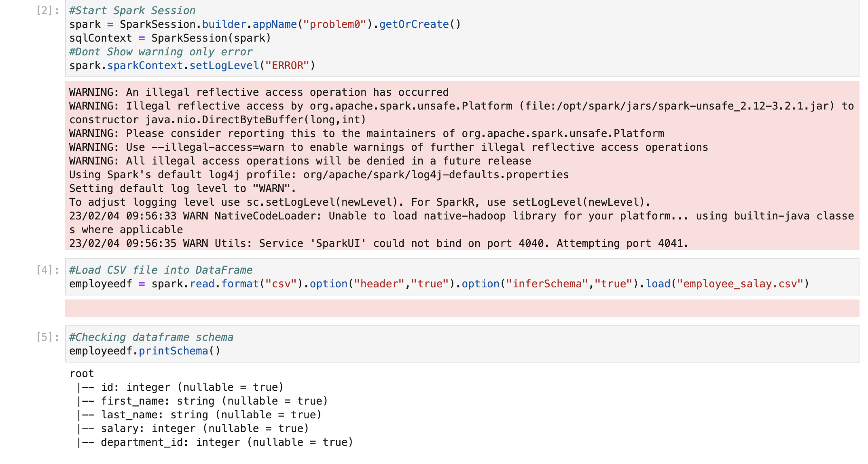This screenshot has height=464, width=868.
Task: Click the '#Checking dataframe schema' comment
Action: (x=151, y=337)
